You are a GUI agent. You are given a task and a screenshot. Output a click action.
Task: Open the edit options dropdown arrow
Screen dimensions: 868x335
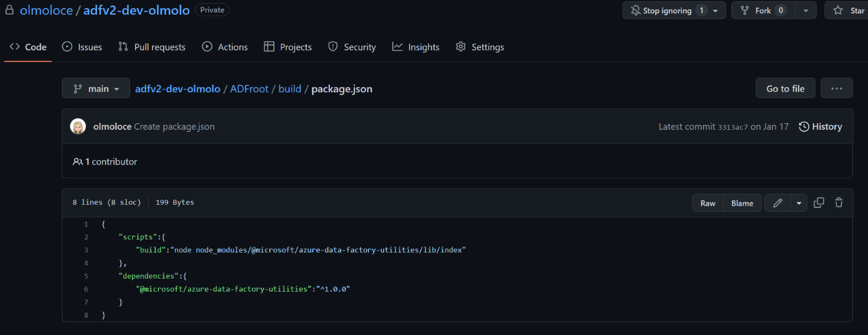point(799,203)
